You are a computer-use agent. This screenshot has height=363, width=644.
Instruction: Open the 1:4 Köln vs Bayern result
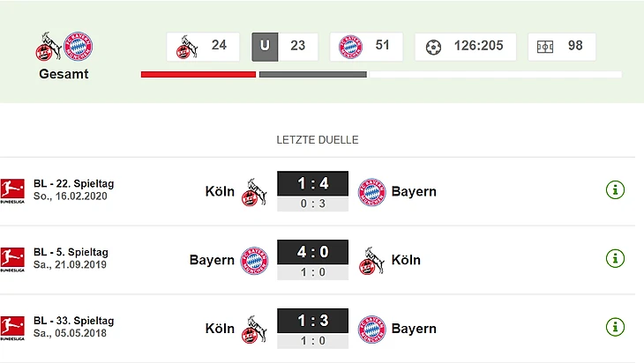[x=313, y=191]
